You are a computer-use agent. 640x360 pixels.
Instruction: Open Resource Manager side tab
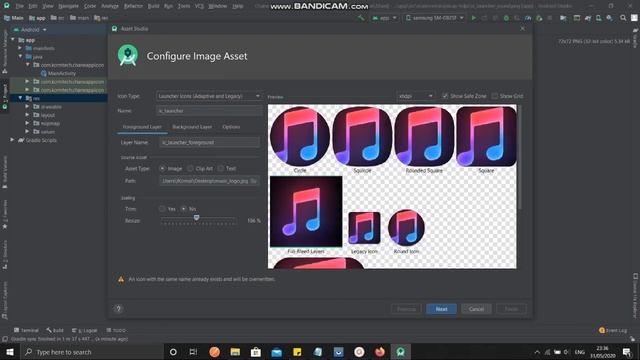click(x=5, y=52)
